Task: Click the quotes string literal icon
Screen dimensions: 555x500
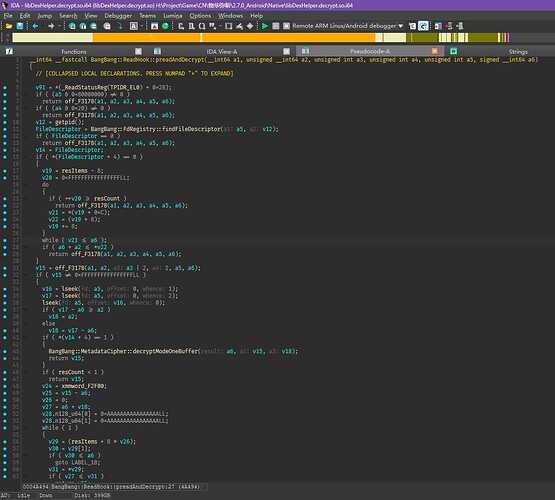Action: pos(212,26)
